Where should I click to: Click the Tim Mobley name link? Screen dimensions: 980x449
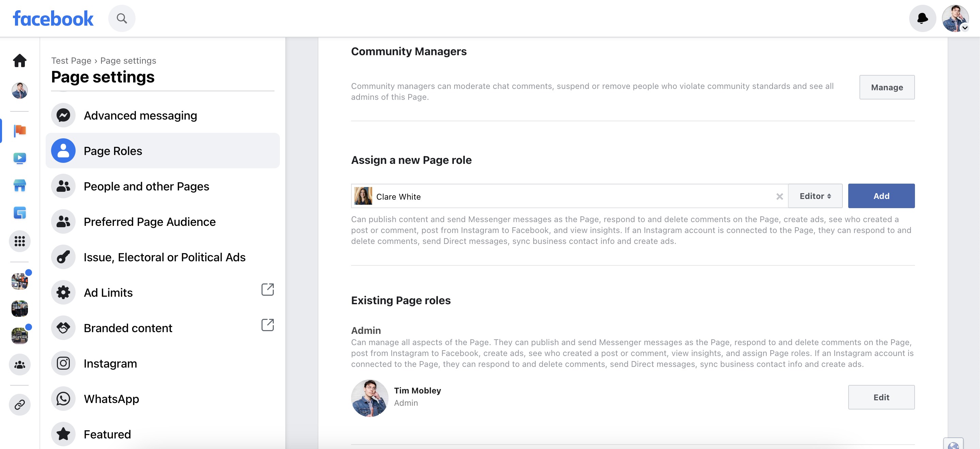coord(417,390)
